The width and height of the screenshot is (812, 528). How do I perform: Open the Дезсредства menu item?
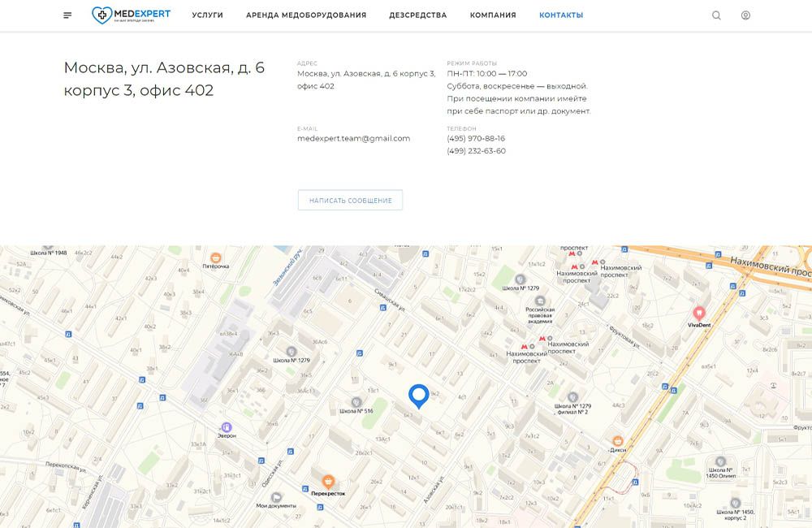click(417, 15)
